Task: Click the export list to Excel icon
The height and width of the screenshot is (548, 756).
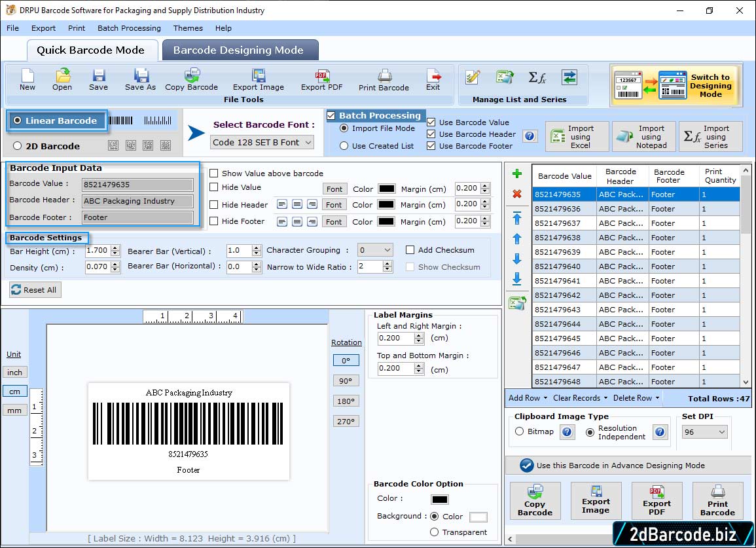Action: (x=517, y=303)
